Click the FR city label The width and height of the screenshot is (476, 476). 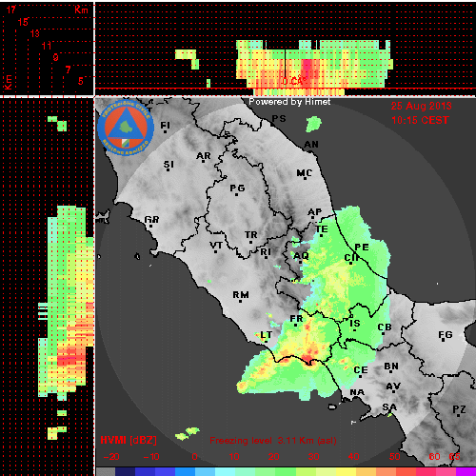point(296,319)
